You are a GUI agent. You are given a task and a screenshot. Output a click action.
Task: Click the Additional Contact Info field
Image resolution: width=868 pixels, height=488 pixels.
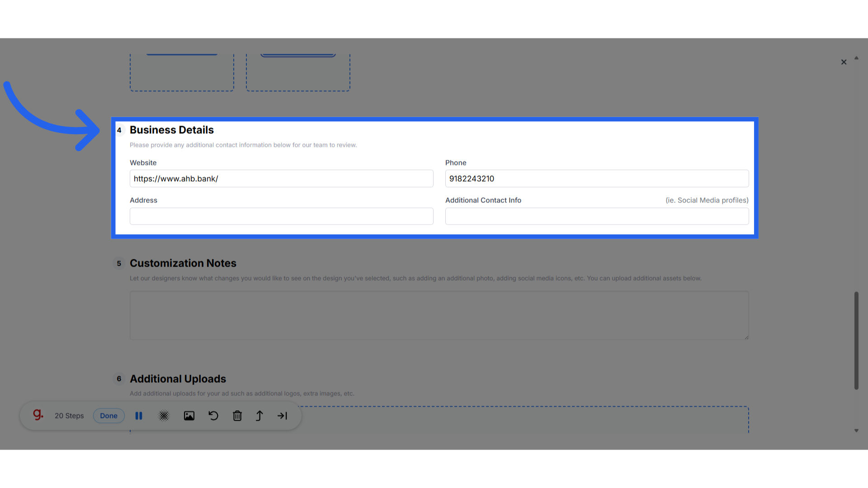(x=597, y=216)
